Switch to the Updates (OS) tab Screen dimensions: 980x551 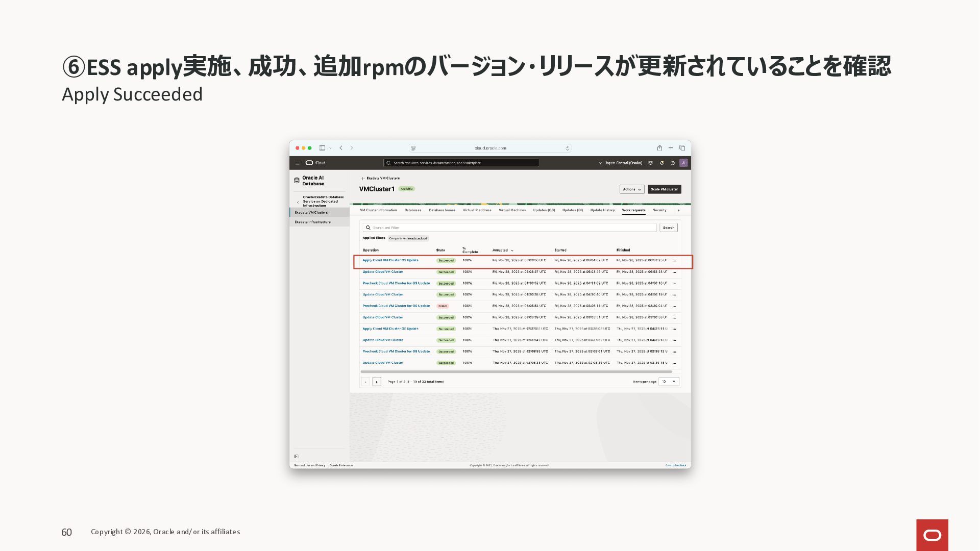pyautogui.click(x=544, y=210)
